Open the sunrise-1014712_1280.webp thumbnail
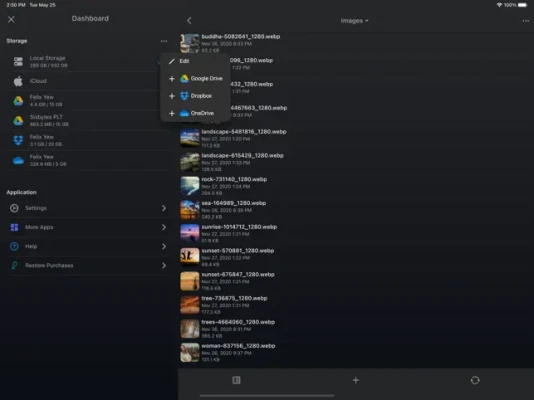This screenshot has height=400, width=534. [x=190, y=234]
